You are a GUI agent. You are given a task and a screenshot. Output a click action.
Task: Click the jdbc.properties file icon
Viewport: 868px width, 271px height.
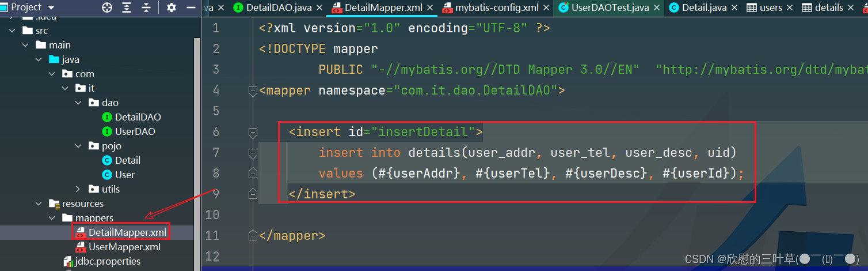(68, 261)
